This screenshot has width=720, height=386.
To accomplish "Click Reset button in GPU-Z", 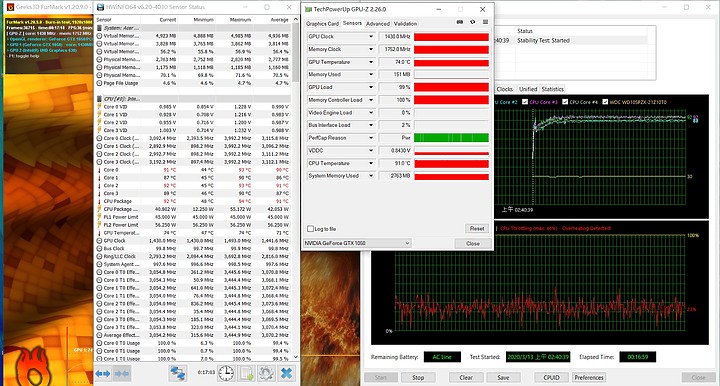I will click(477, 229).
